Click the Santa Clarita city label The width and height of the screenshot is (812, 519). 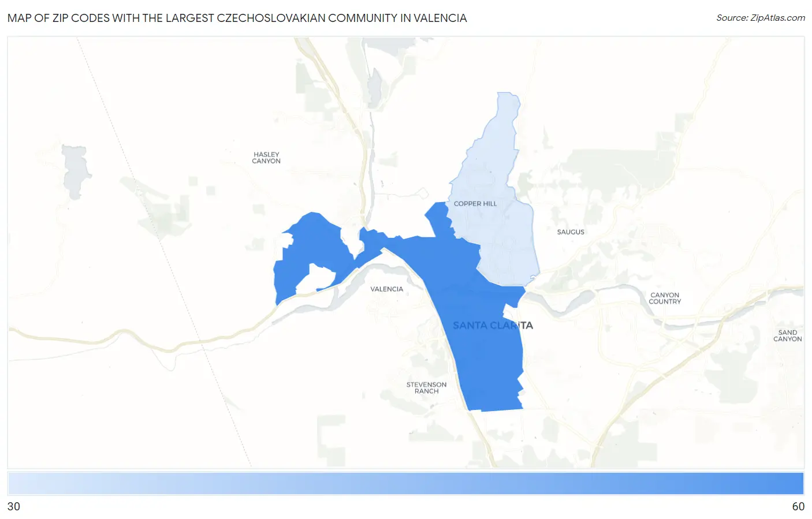(493, 326)
